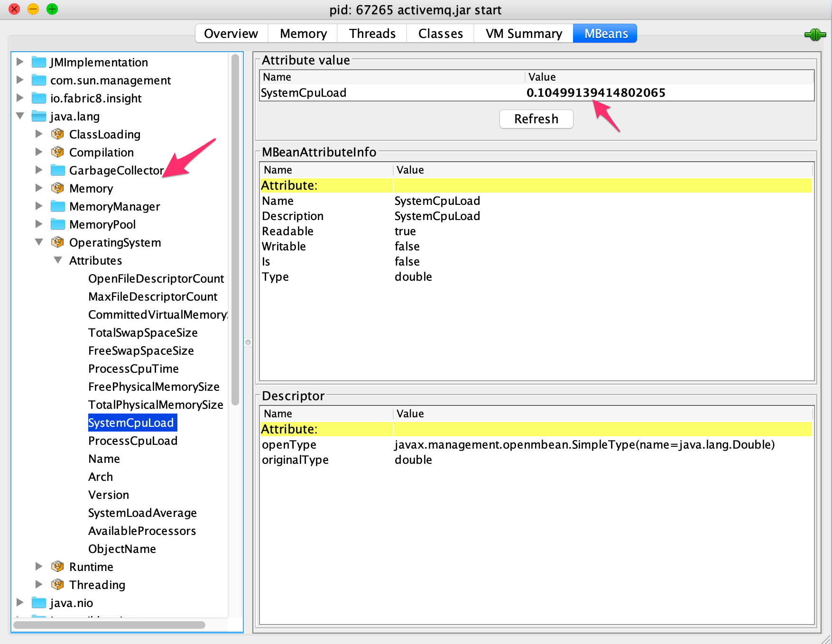832x644 pixels.
Task: Click the SystemCpuLoad value 0.10499139414802065
Action: (596, 92)
